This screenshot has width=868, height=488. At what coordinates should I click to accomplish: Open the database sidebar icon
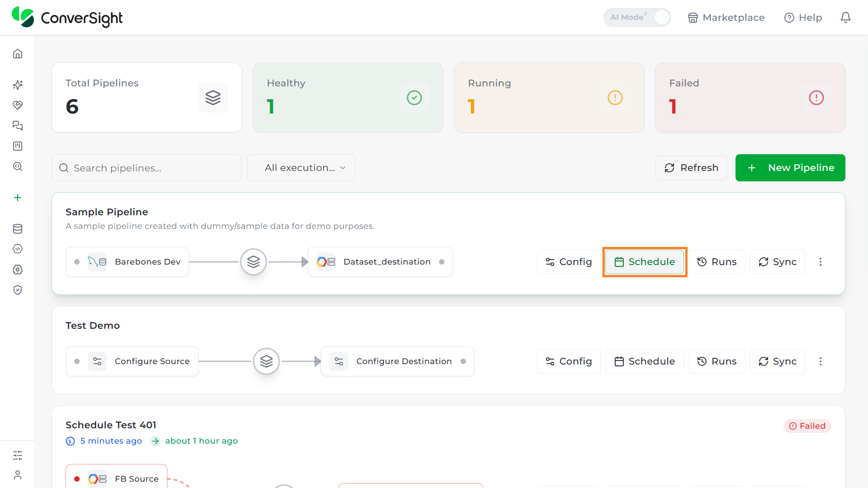[x=18, y=229]
